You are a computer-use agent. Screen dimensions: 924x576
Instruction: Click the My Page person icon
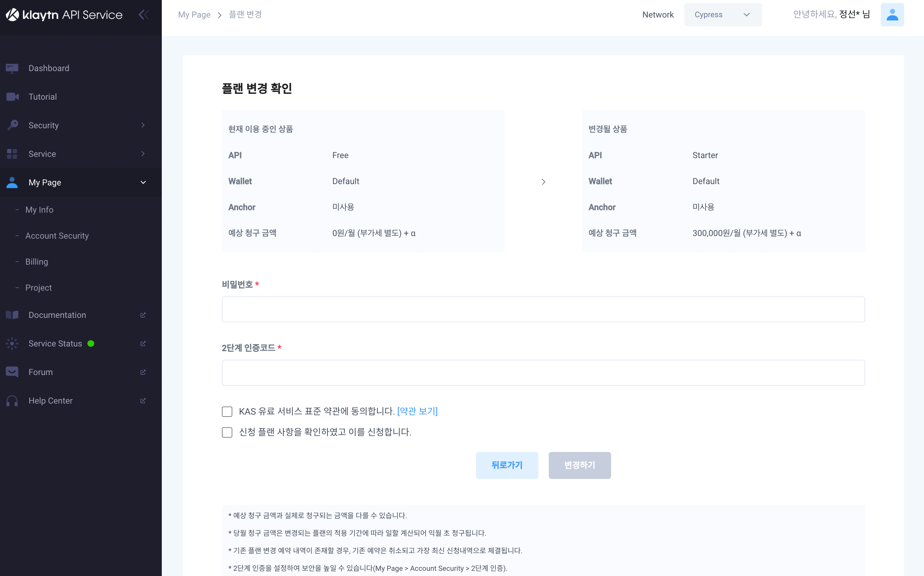[x=12, y=182]
